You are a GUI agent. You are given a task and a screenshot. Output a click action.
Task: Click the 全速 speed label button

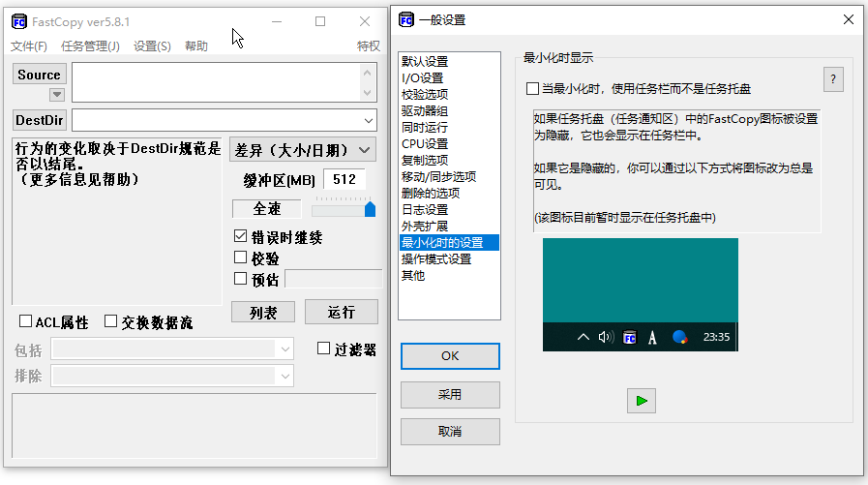pos(267,209)
